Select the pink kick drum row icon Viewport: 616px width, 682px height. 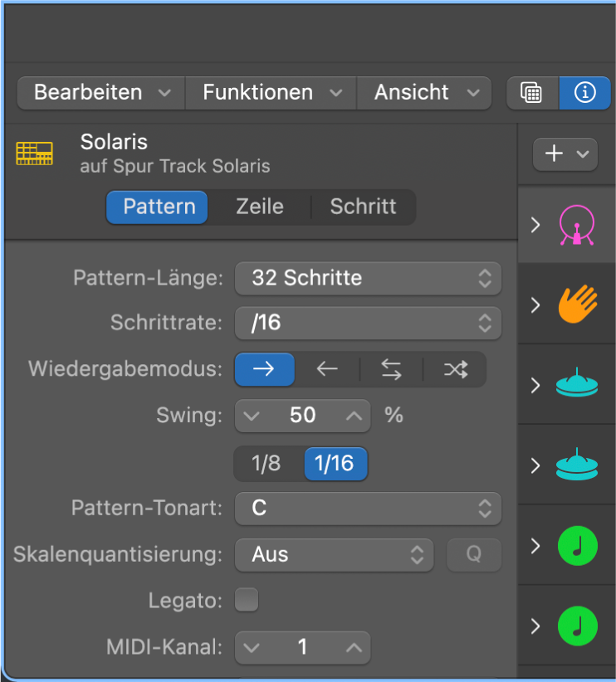click(576, 224)
